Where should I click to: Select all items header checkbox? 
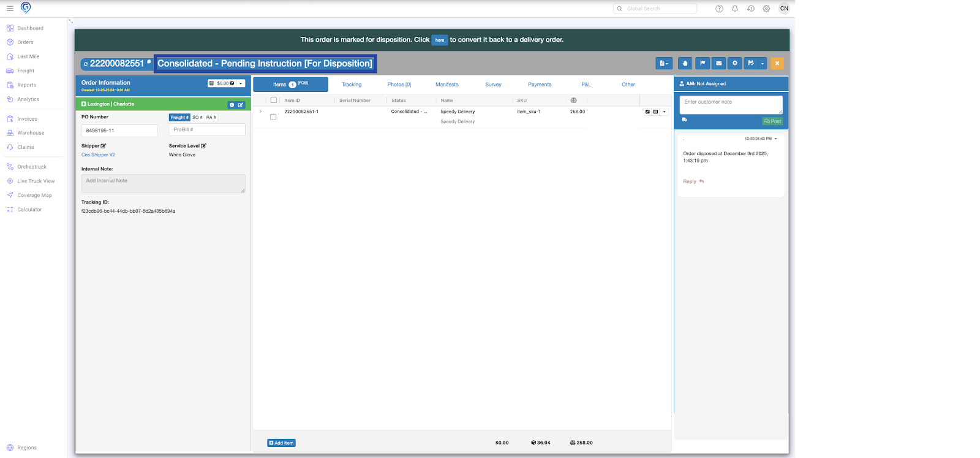274,100
